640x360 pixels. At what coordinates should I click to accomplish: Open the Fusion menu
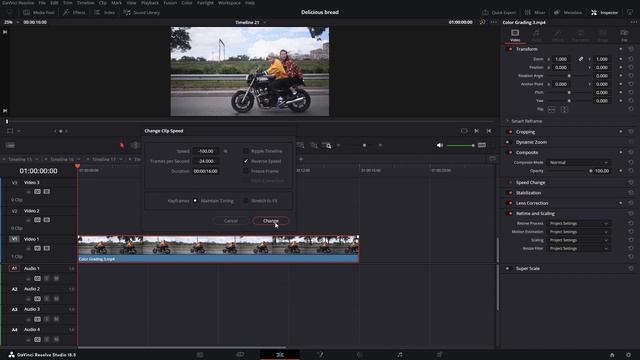pos(170,3)
